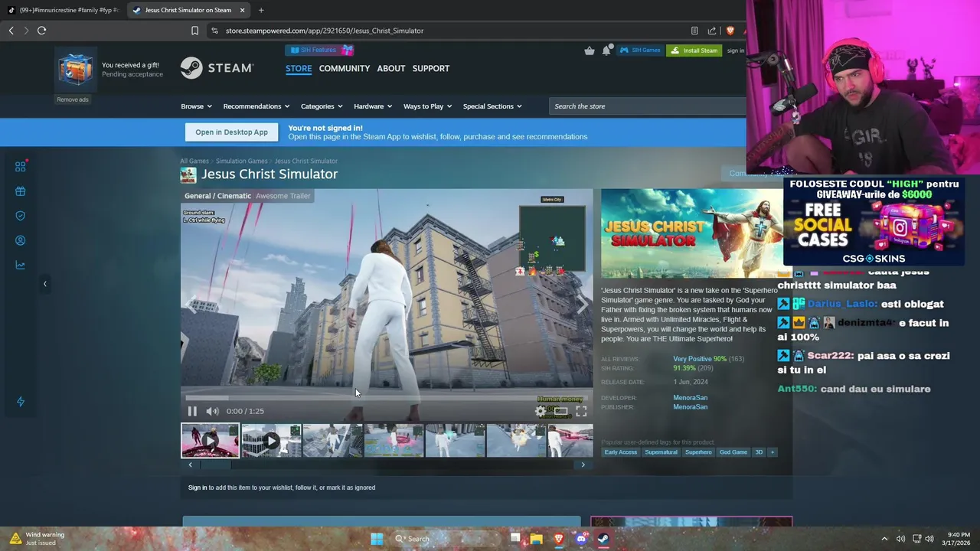Open the sidebar chart statistics icon
Screen dimensions: 980x551
point(21,265)
